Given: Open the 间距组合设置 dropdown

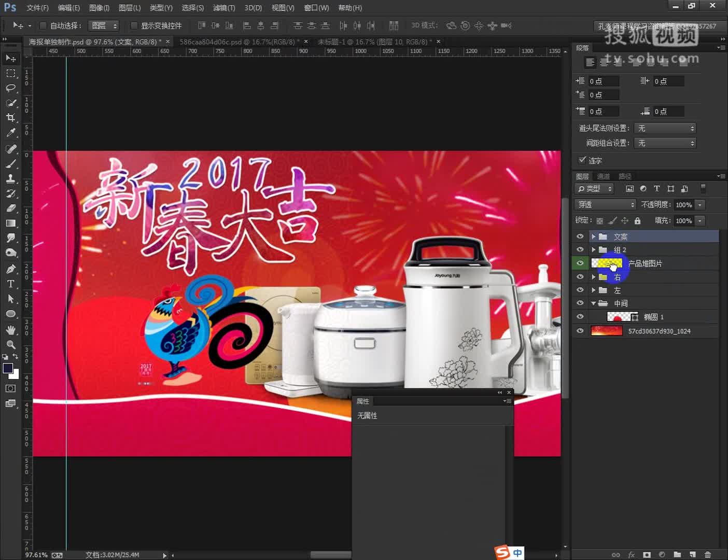Looking at the screenshot, I should 665,143.
